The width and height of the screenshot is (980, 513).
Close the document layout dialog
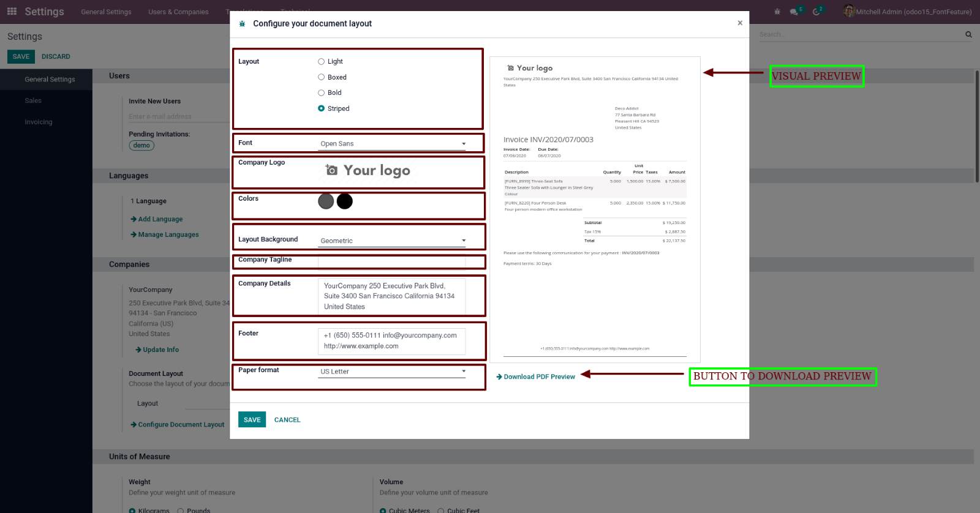coord(740,23)
